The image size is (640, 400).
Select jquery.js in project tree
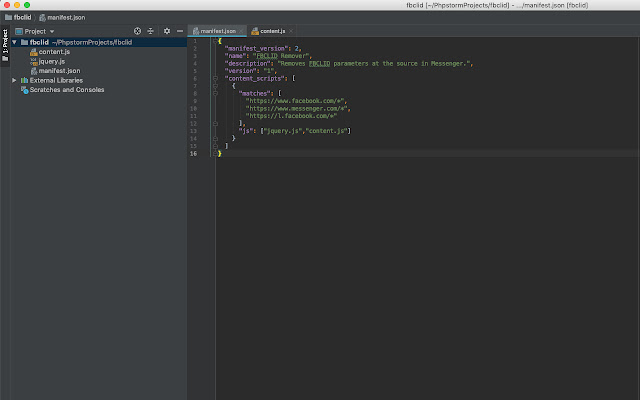point(52,61)
